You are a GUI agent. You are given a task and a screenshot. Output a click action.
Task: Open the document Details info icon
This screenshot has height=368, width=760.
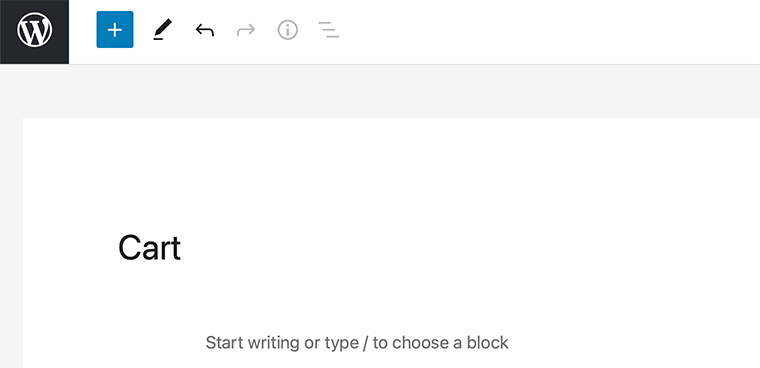tap(287, 30)
